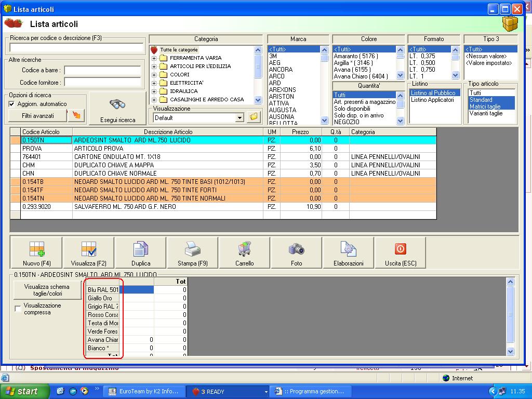Click the down arrow of the Marca list scrollbar

coord(324,120)
